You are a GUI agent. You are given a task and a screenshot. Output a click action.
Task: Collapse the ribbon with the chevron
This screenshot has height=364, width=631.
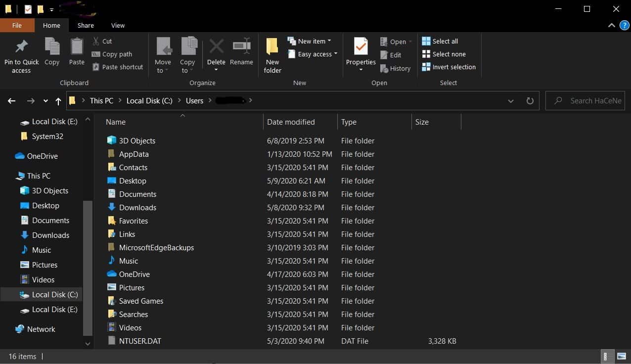(612, 25)
